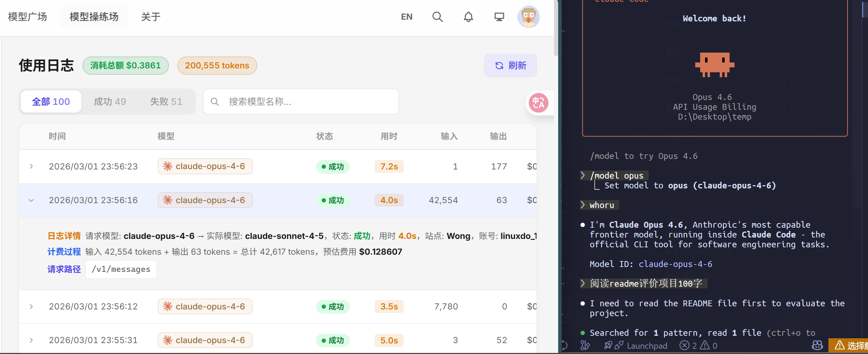Image resolution: width=868 pixels, height=354 pixels.
Task: Click the monitor display icon in header
Action: (x=499, y=17)
